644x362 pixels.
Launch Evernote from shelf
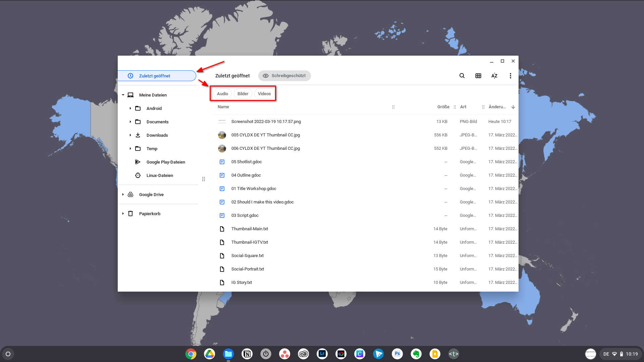pos(416,354)
